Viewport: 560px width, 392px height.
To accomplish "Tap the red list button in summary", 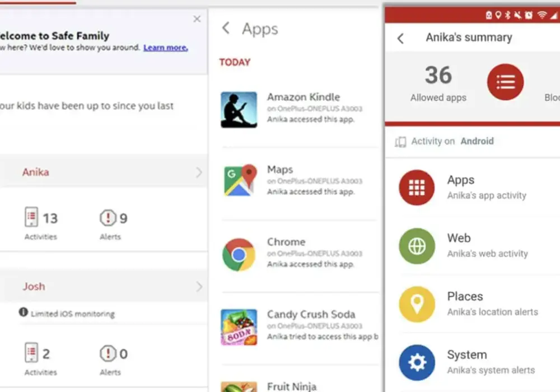I will point(505,82).
